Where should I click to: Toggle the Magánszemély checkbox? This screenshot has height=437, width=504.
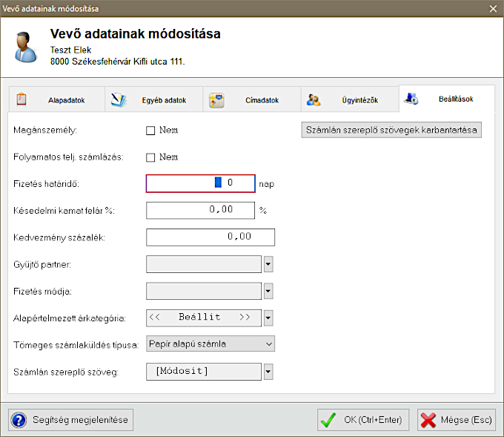(150, 131)
